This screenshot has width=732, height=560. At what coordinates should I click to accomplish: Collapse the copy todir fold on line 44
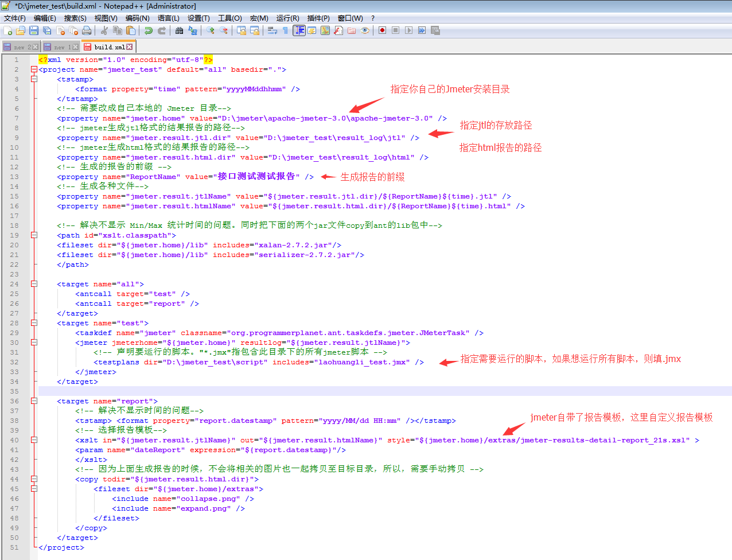tap(34, 479)
